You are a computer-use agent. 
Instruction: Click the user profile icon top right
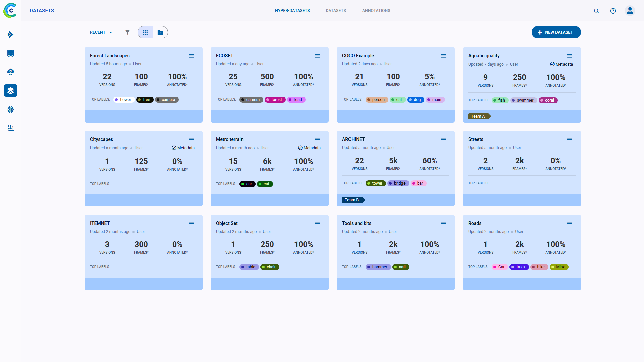[630, 11]
